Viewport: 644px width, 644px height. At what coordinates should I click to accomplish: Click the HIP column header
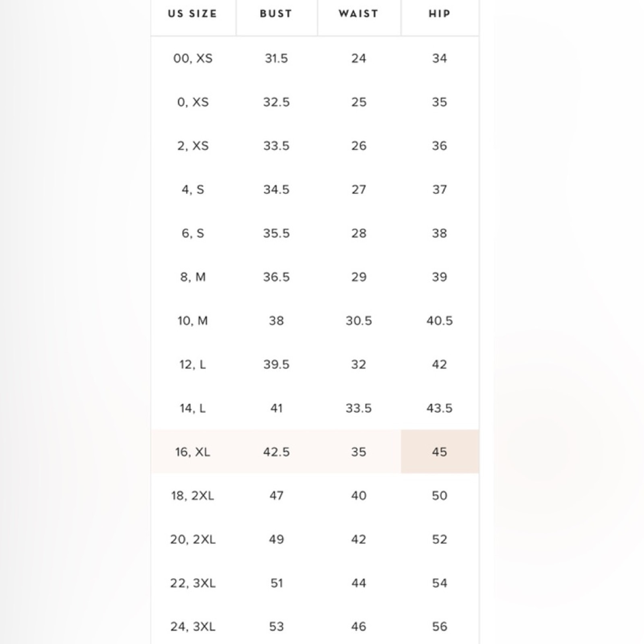(440, 14)
